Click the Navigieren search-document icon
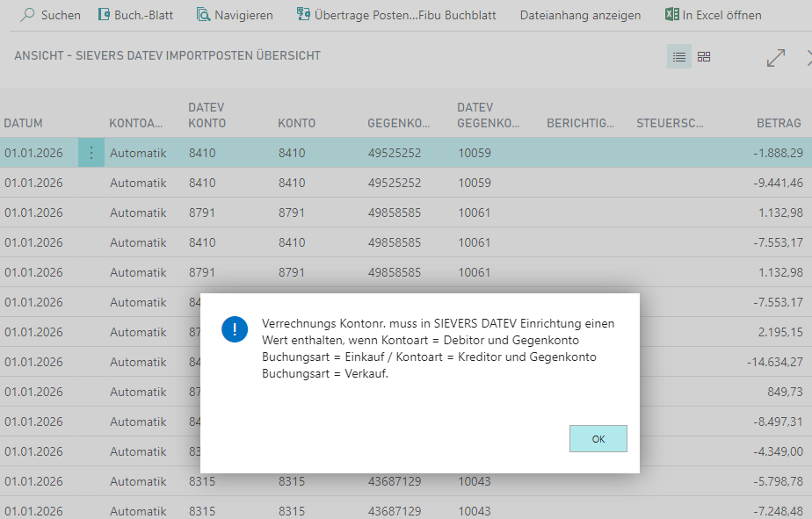 click(204, 15)
